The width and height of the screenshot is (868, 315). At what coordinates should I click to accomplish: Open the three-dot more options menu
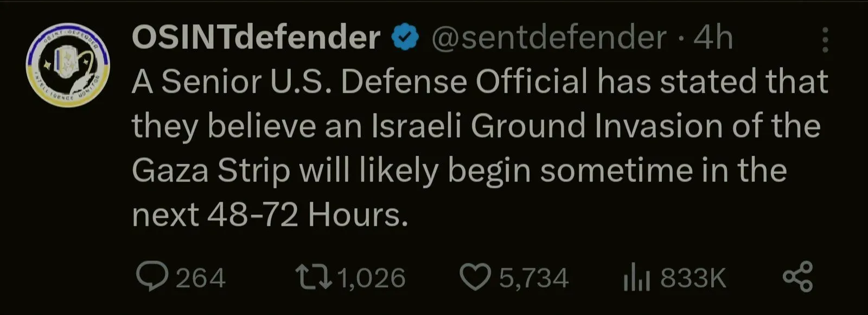[825, 40]
